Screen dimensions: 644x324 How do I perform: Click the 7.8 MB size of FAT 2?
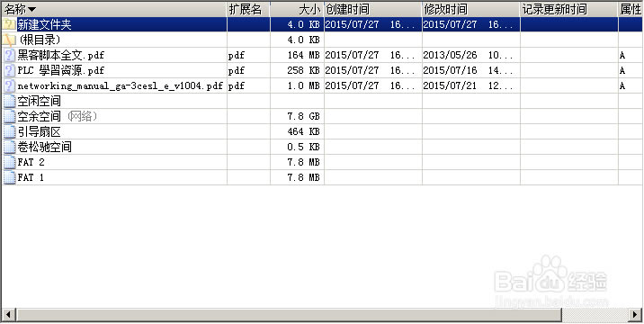[303, 162]
